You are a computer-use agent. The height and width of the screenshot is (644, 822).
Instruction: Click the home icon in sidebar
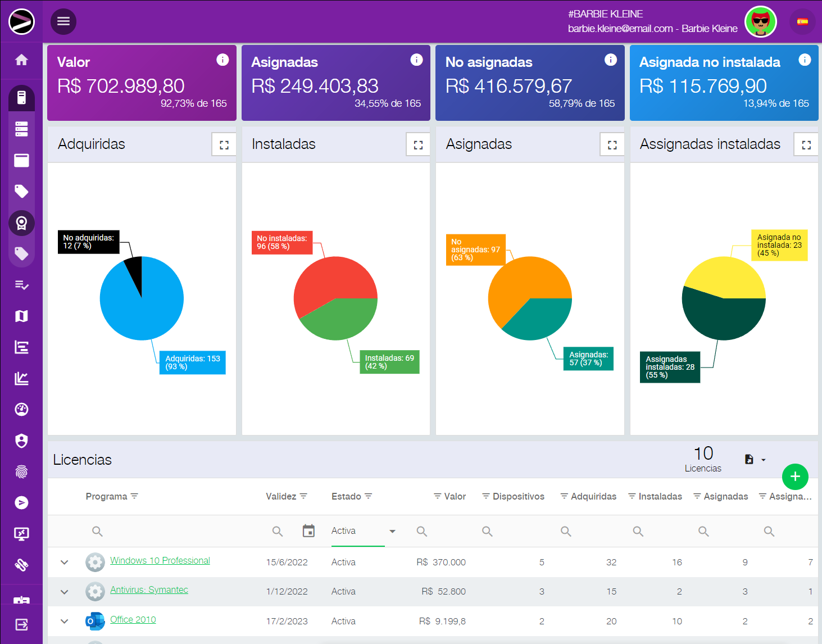(21, 60)
